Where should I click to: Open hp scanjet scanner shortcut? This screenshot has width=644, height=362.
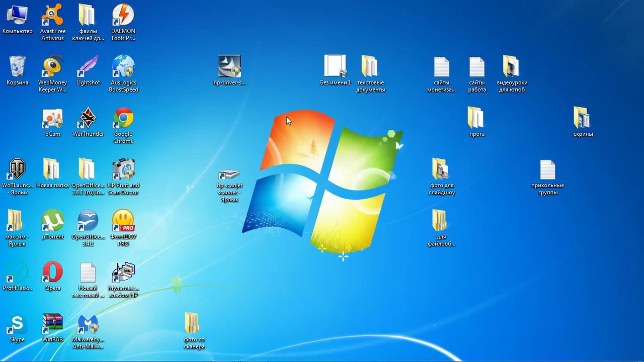click(x=229, y=186)
